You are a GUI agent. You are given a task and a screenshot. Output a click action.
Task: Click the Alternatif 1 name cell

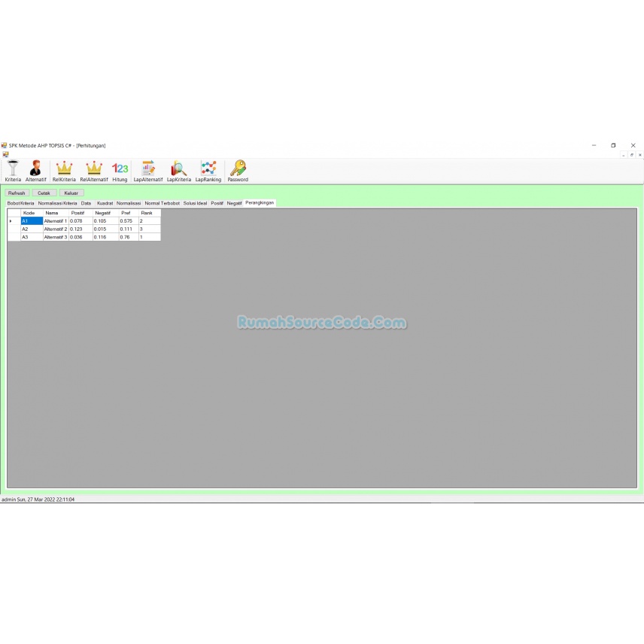pyautogui.click(x=56, y=221)
